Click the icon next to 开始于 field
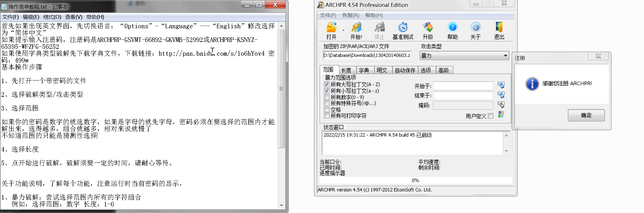 click(x=501, y=85)
